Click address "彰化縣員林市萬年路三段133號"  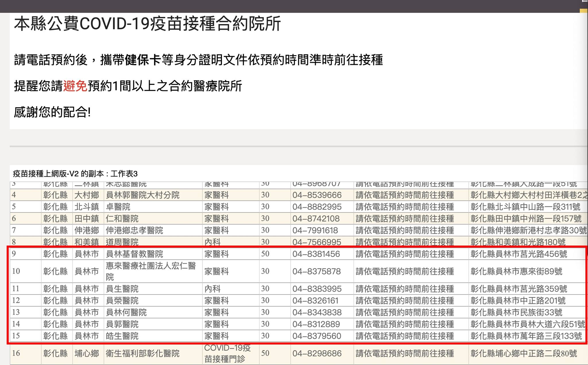coord(526,336)
